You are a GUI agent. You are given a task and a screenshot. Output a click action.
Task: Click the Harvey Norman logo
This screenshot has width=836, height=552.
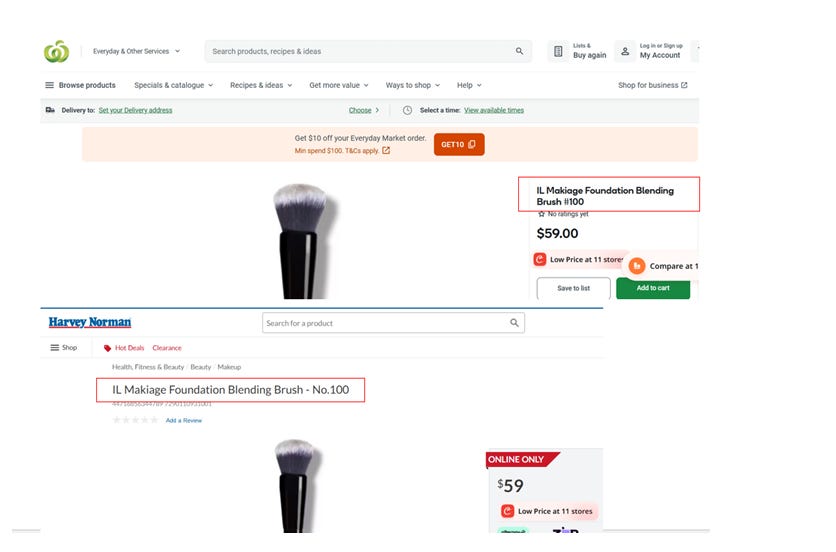pyautogui.click(x=90, y=322)
